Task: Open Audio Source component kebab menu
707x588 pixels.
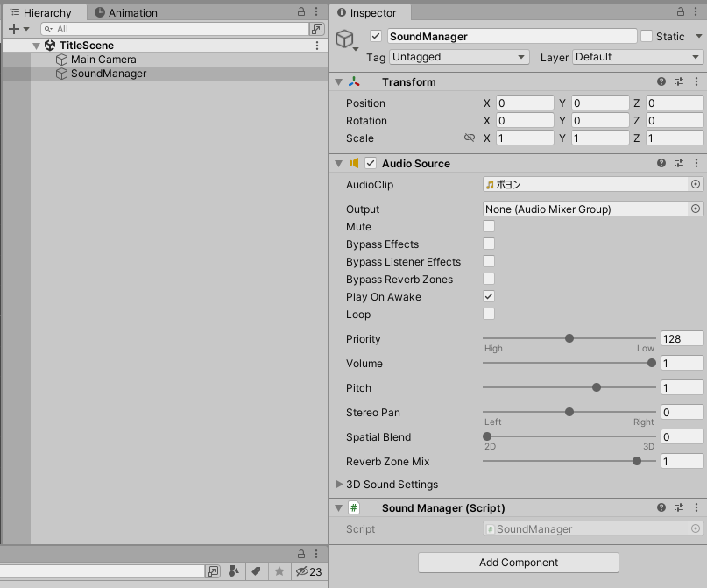Action: (x=696, y=163)
